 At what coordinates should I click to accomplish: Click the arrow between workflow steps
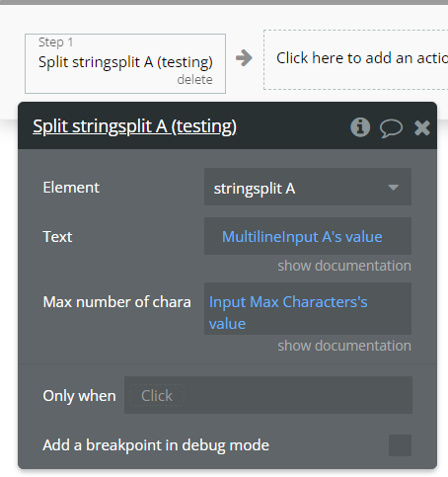pos(244,58)
